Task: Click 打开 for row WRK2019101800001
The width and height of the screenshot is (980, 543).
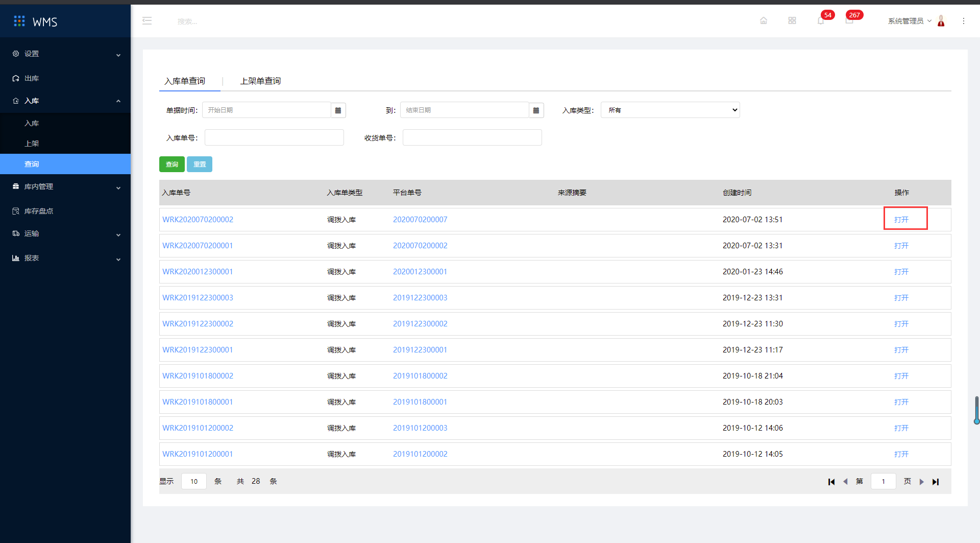Action: click(x=901, y=402)
